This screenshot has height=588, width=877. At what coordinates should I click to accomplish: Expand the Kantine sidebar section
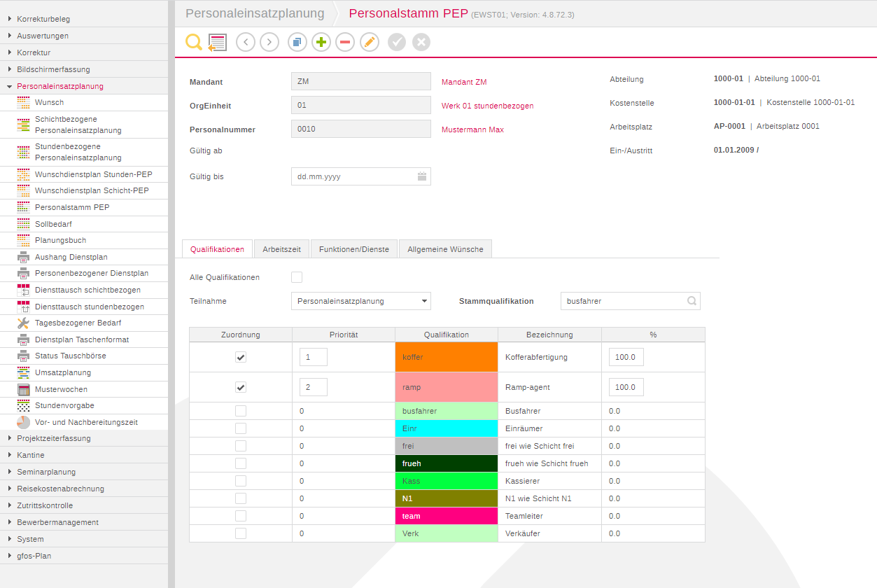(x=84, y=455)
